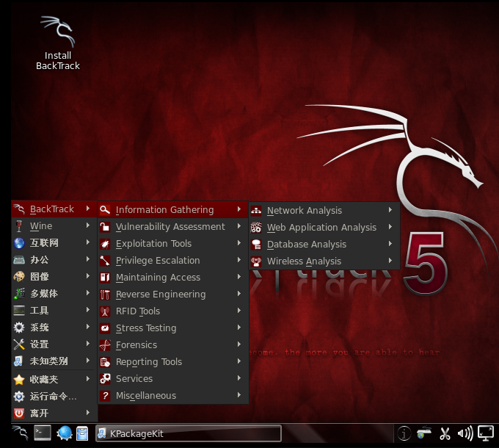Open the network tray icon
This screenshot has width=499, height=448.
pyautogui.click(x=424, y=433)
